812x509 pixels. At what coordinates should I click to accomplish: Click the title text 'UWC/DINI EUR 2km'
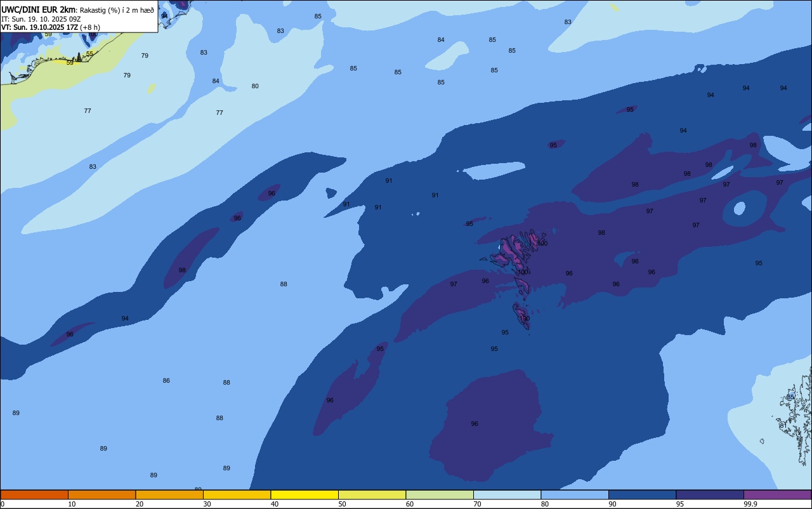pos(38,10)
